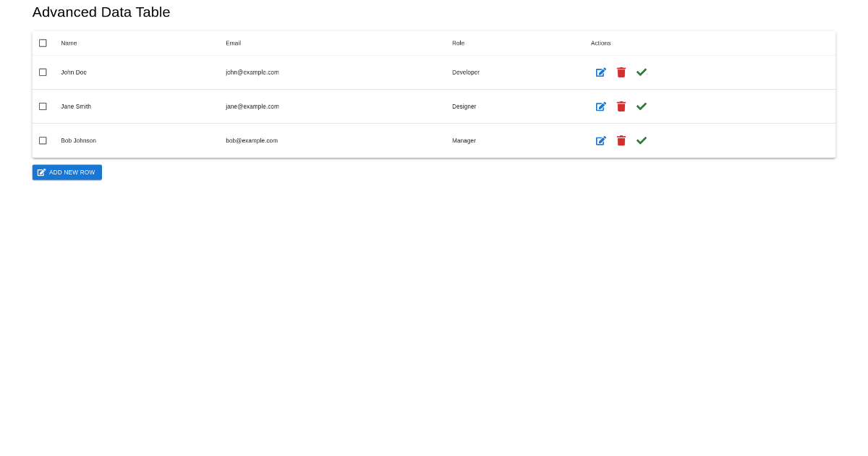The image size is (868, 456).
Task: Open the edit pencil icon for Jane Smith
Action: [600, 106]
